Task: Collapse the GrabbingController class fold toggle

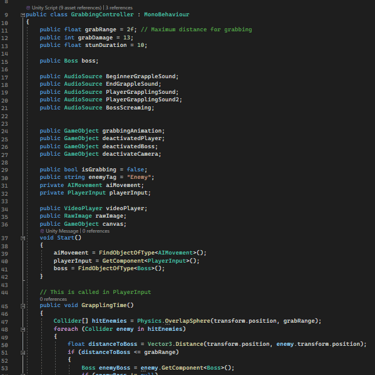Action: (23, 15)
